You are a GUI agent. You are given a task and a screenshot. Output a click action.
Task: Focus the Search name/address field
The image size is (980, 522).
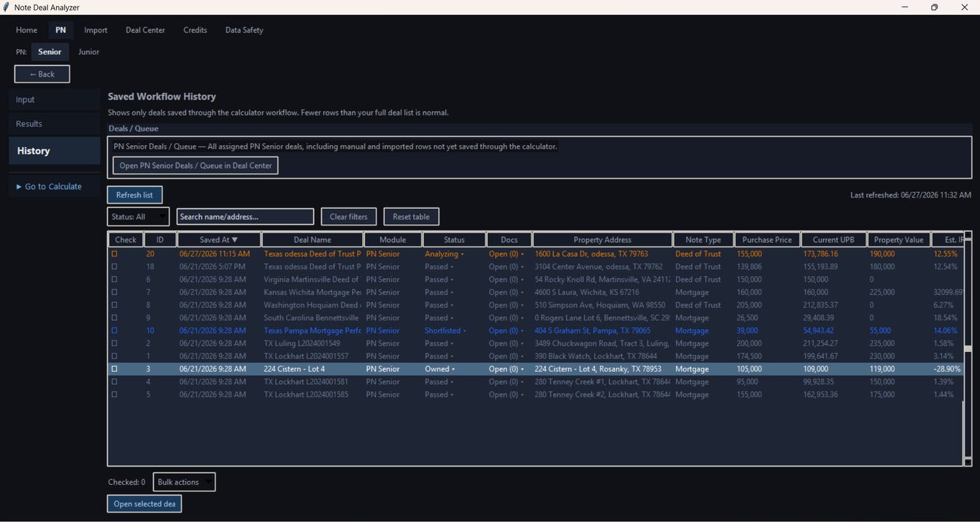click(x=245, y=217)
